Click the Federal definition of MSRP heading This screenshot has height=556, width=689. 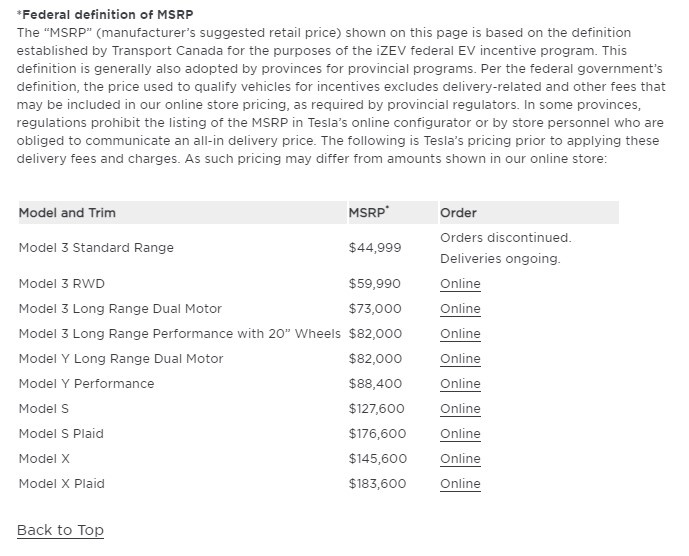pyautogui.click(x=106, y=15)
